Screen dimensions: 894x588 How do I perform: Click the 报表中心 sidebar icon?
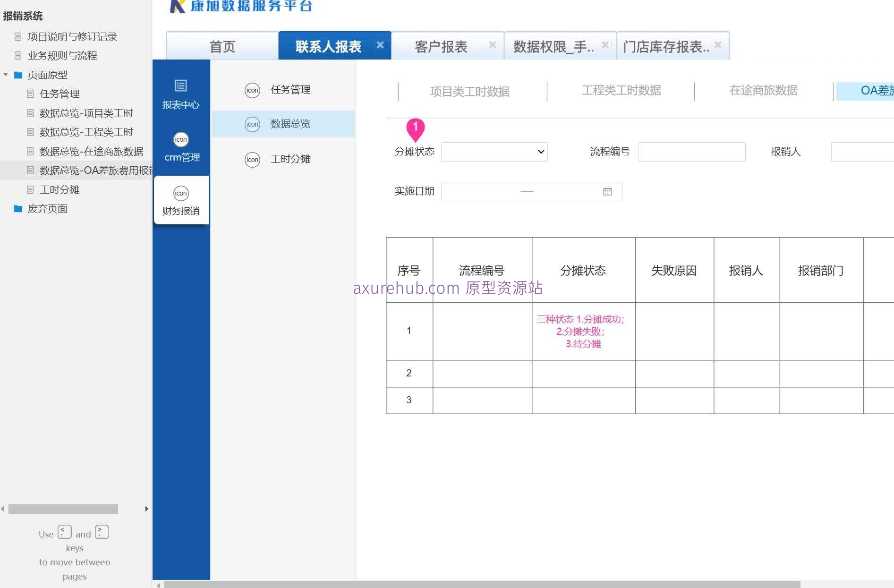(180, 85)
